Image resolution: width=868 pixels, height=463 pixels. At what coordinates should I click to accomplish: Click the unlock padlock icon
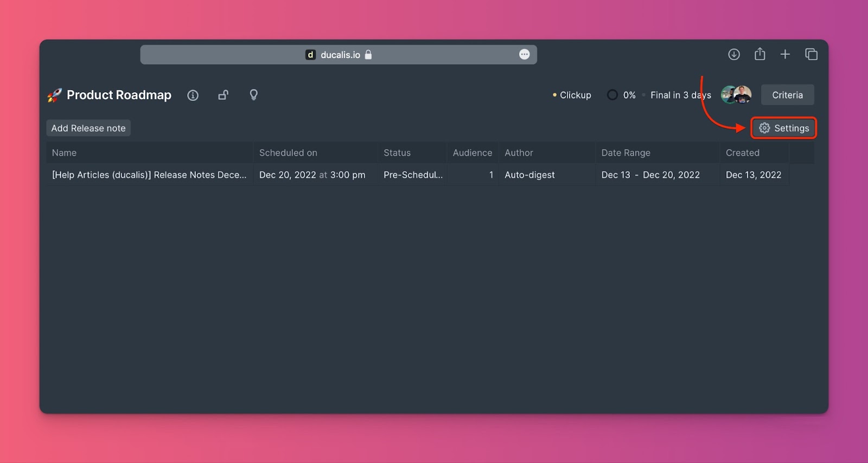pyautogui.click(x=223, y=95)
